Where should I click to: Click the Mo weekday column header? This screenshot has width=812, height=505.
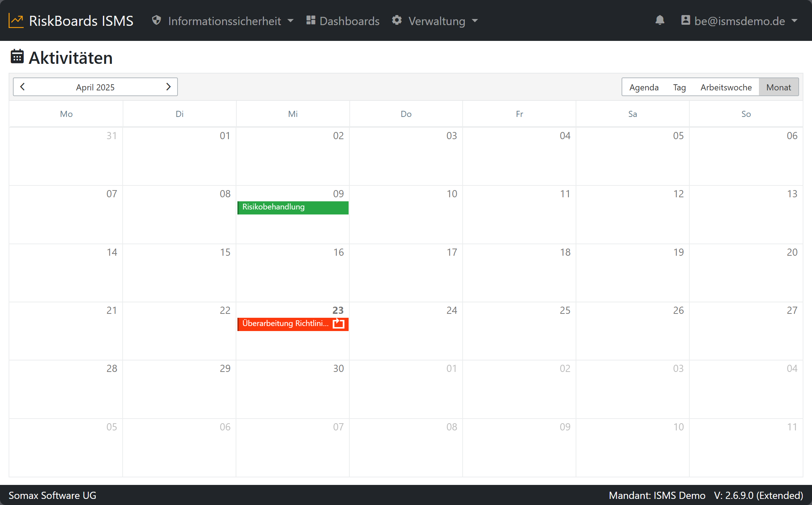click(x=66, y=114)
